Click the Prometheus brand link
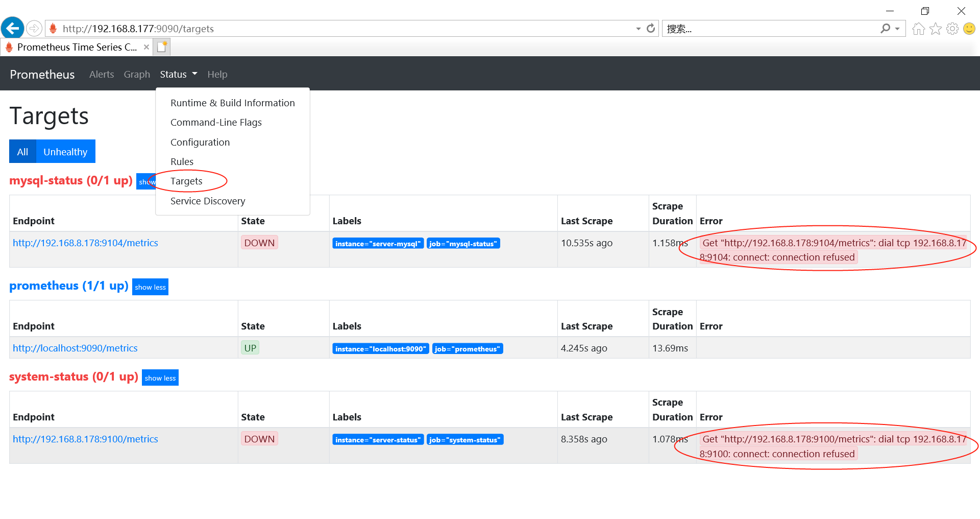The height and width of the screenshot is (519, 980). pos(42,75)
